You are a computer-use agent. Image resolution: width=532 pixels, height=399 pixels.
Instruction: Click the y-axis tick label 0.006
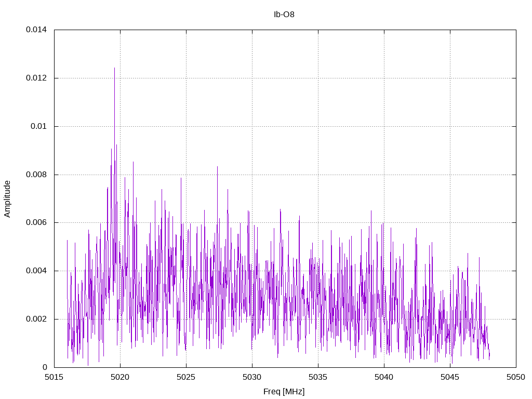[36, 222]
